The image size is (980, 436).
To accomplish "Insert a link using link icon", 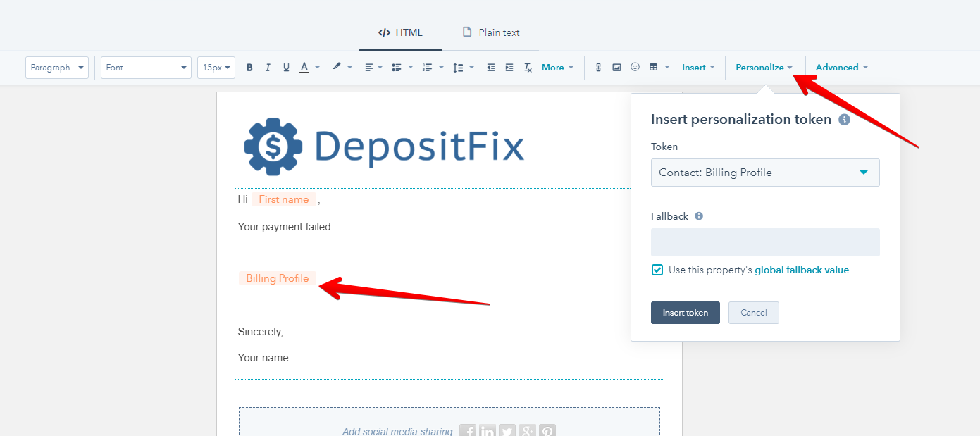I will [x=598, y=68].
